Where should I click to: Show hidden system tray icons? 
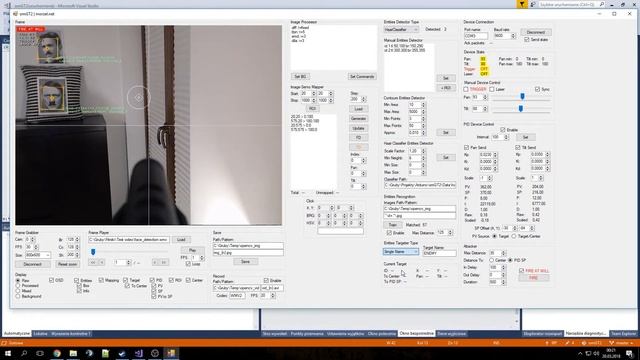click(580, 353)
